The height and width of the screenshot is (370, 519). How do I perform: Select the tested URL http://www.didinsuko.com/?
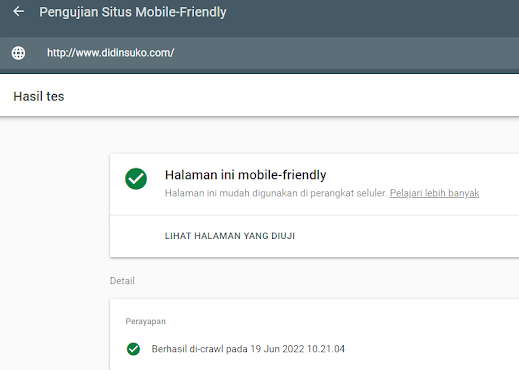pos(111,53)
